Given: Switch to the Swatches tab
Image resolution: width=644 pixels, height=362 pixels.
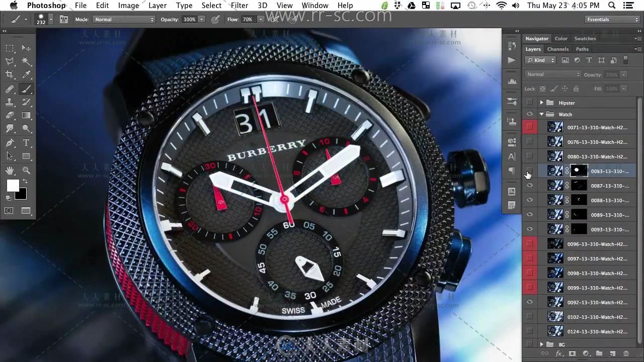Looking at the screenshot, I should [x=585, y=38].
